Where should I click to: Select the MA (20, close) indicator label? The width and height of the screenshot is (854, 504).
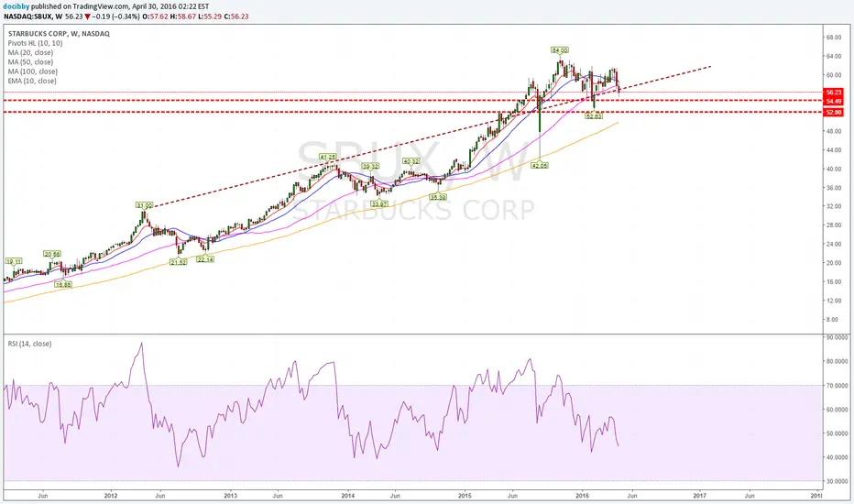coord(30,52)
